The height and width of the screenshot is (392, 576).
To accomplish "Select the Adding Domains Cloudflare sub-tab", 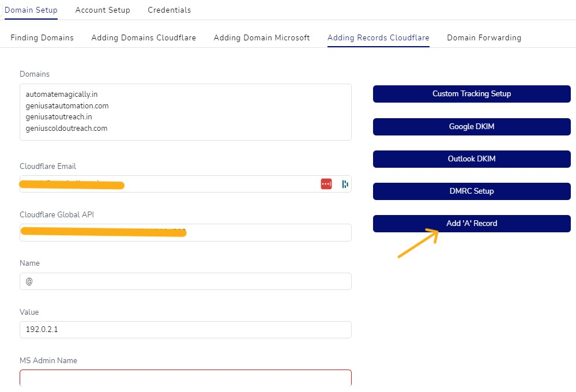I will 144,37.
